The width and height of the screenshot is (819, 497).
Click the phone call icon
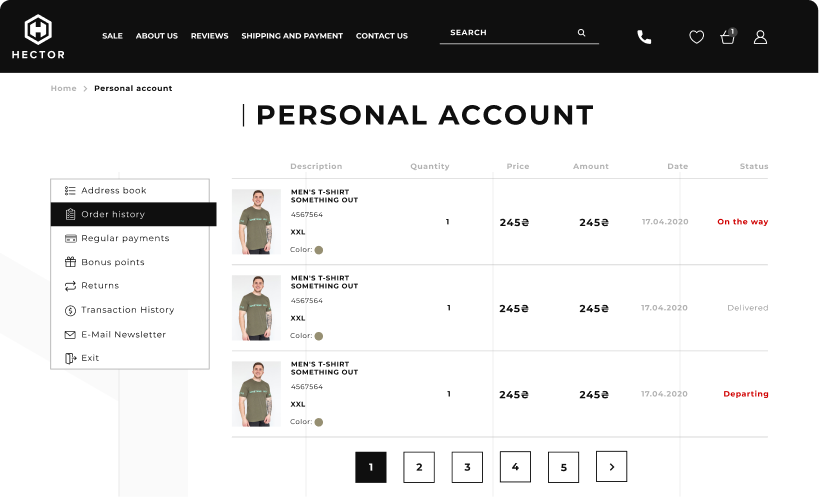[x=644, y=37]
